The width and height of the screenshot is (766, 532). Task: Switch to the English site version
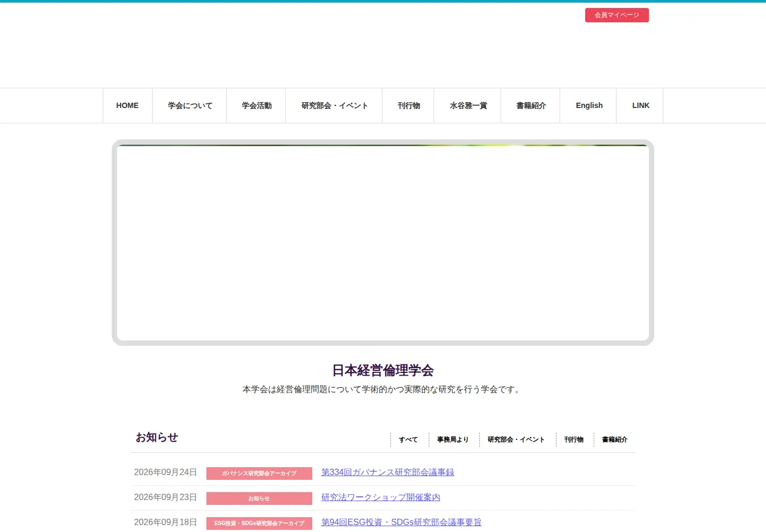(589, 105)
